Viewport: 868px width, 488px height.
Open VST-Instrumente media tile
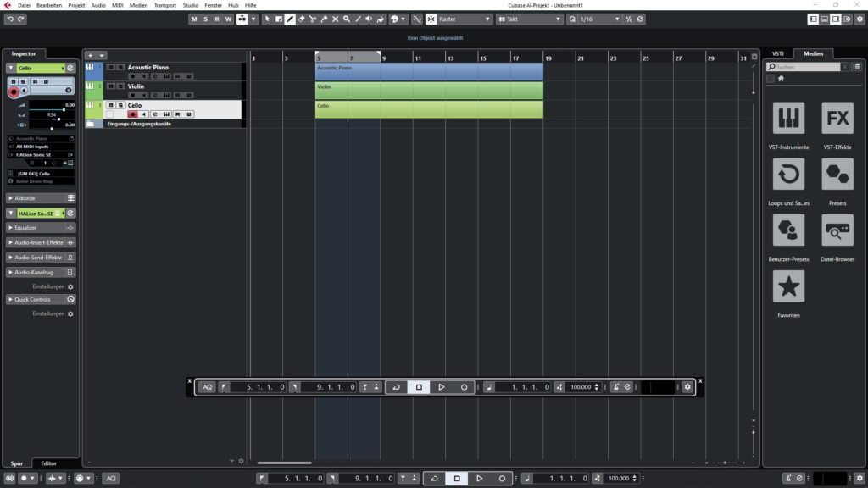(788, 118)
